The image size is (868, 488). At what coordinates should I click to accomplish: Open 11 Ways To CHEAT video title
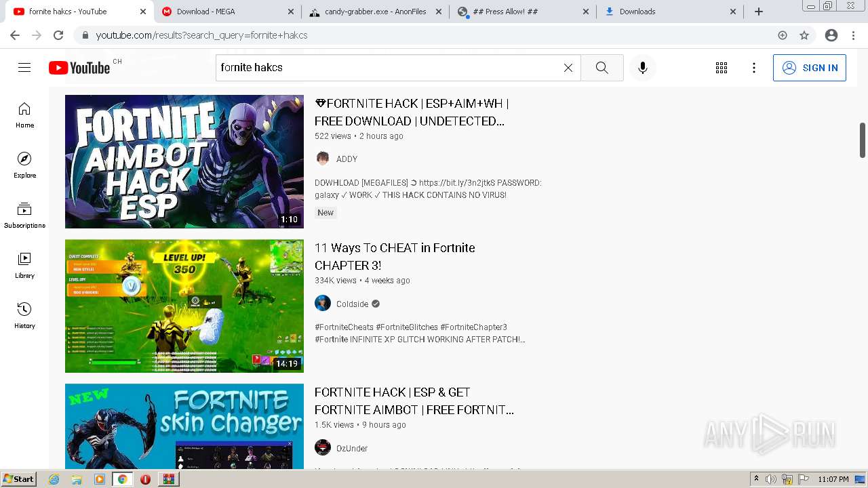[x=395, y=257]
